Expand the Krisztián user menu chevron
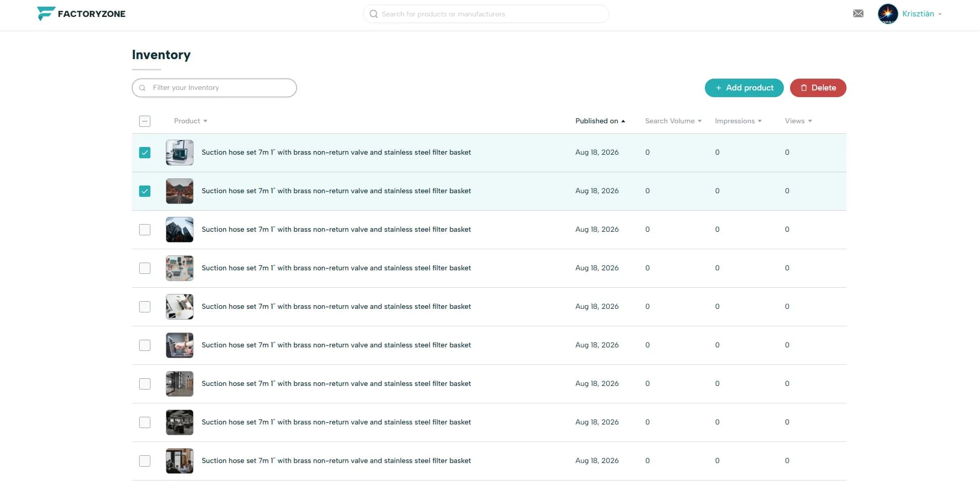Image resolution: width=980 pixels, height=481 pixels. [940, 14]
